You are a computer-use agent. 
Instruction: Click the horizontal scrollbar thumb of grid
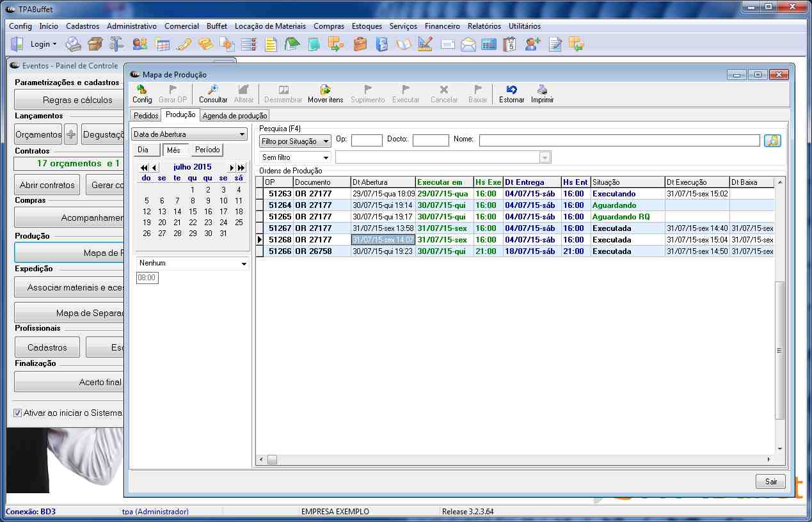[272, 460]
